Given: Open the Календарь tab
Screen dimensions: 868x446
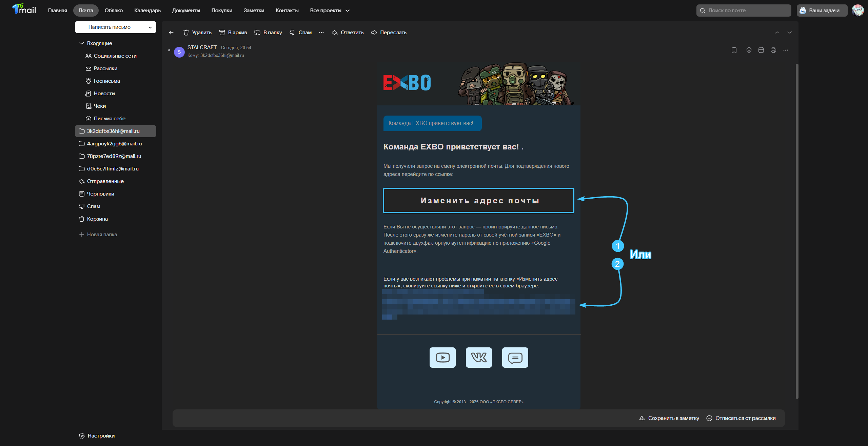Looking at the screenshot, I should pos(147,11).
